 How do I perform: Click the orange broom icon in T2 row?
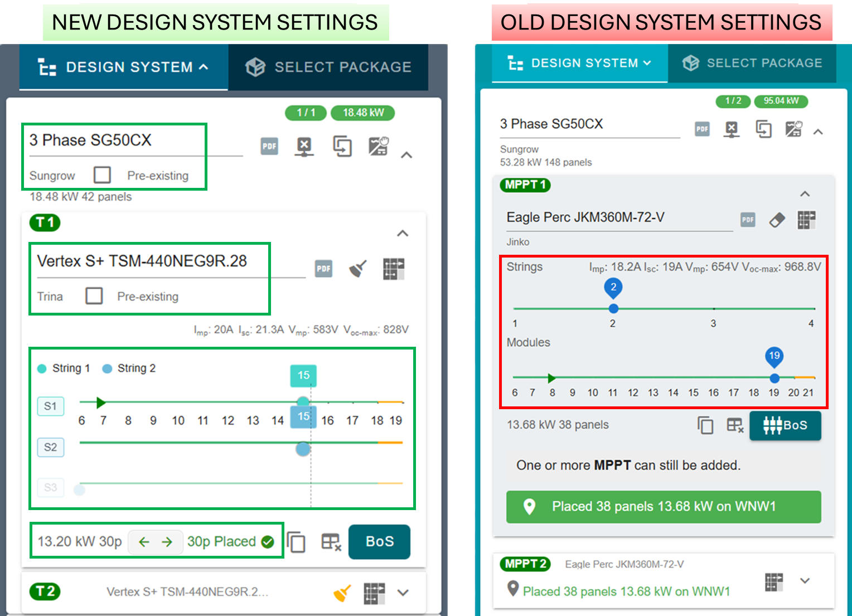click(342, 593)
